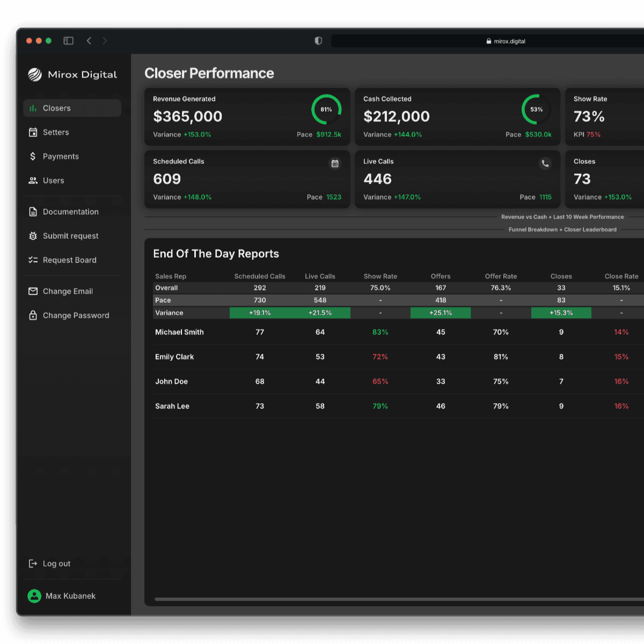This screenshot has height=644, width=644.
Task: Click the Submit request bug icon
Action: tap(33, 236)
